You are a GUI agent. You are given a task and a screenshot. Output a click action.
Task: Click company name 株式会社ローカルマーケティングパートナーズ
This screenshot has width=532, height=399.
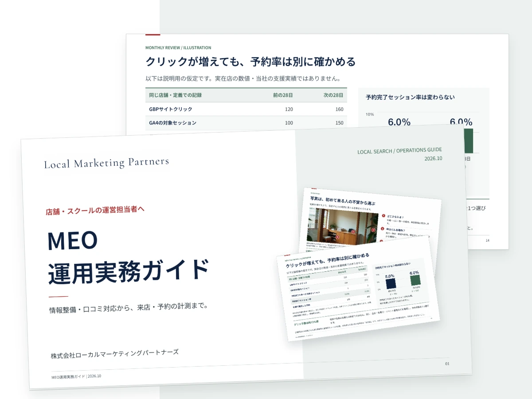(x=115, y=354)
